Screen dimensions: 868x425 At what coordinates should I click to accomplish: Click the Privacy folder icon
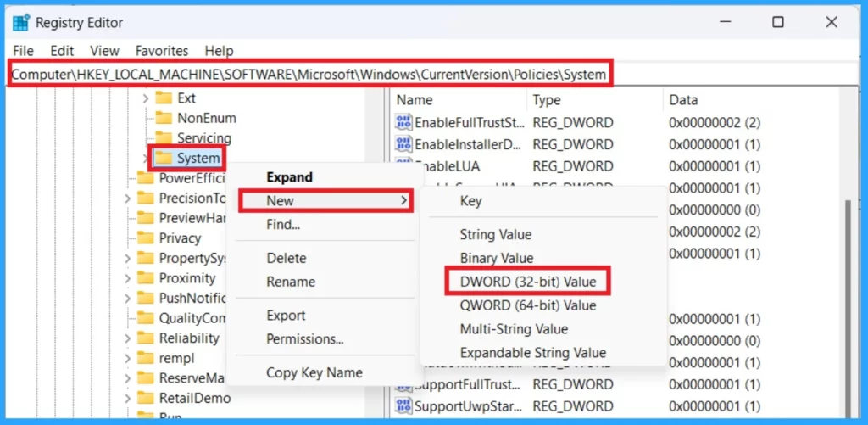[145, 238]
